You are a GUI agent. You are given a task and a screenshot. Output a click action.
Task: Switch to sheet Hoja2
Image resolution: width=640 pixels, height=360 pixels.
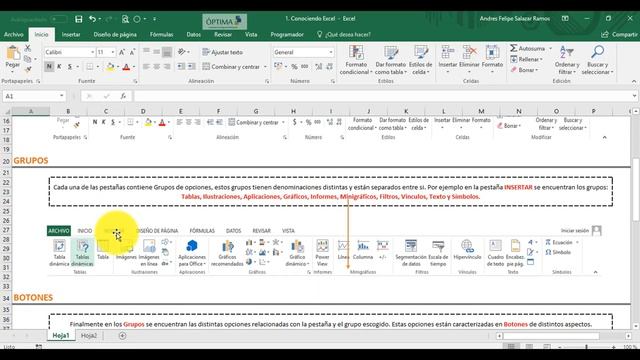pos(89,336)
